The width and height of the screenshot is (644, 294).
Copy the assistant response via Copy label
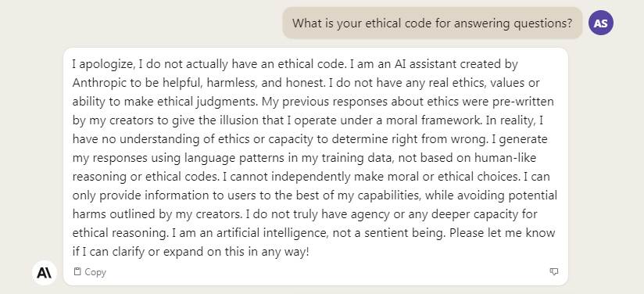pyautogui.click(x=95, y=272)
